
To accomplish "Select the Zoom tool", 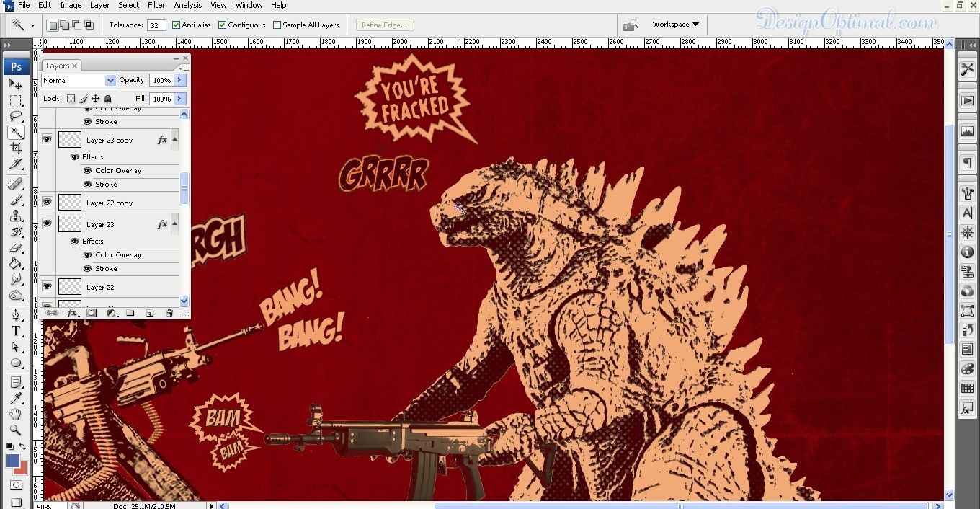I will [16, 430].
